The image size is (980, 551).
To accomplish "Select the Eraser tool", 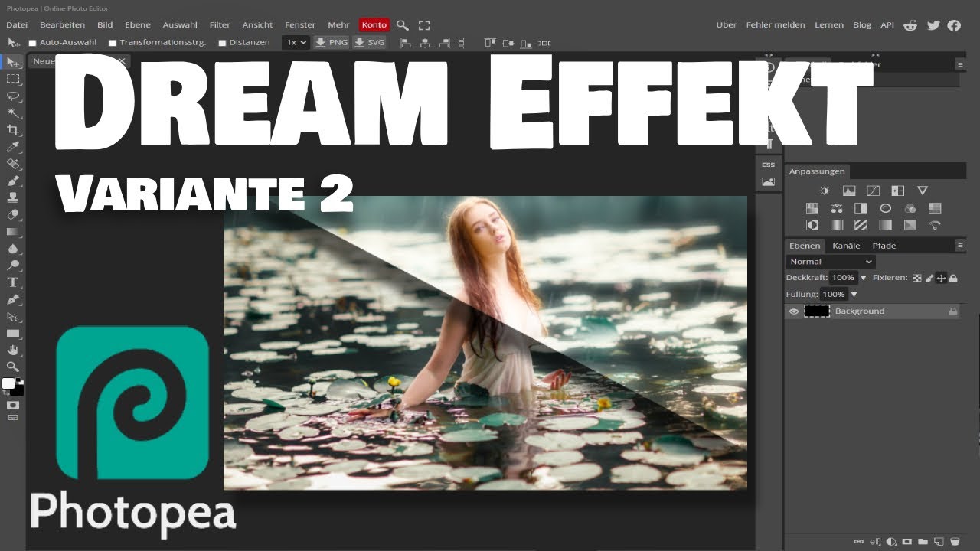I will click(13, 215).
